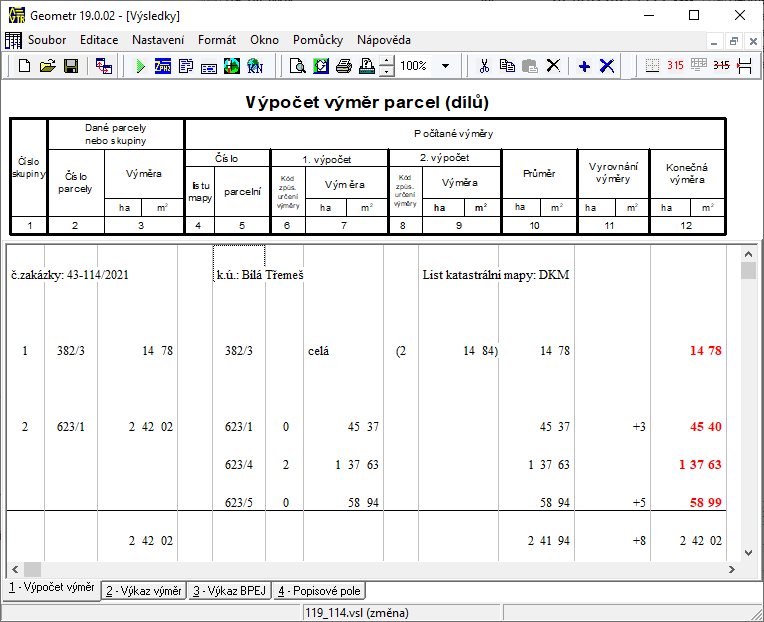This screenshot has width=764, height=622.
Task: Open the Pomůcky menu
Action: pyautogui.click(x=318, y=40)
